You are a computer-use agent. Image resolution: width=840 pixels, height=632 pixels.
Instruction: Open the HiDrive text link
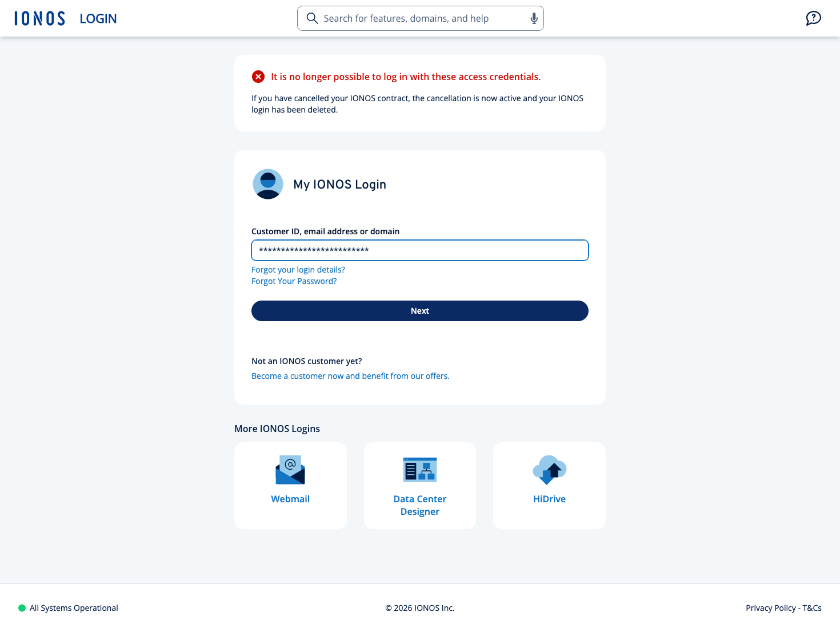(549, 499)
